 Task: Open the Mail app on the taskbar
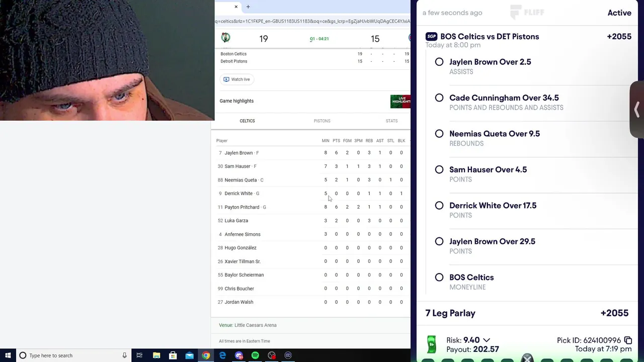[189, 355]
